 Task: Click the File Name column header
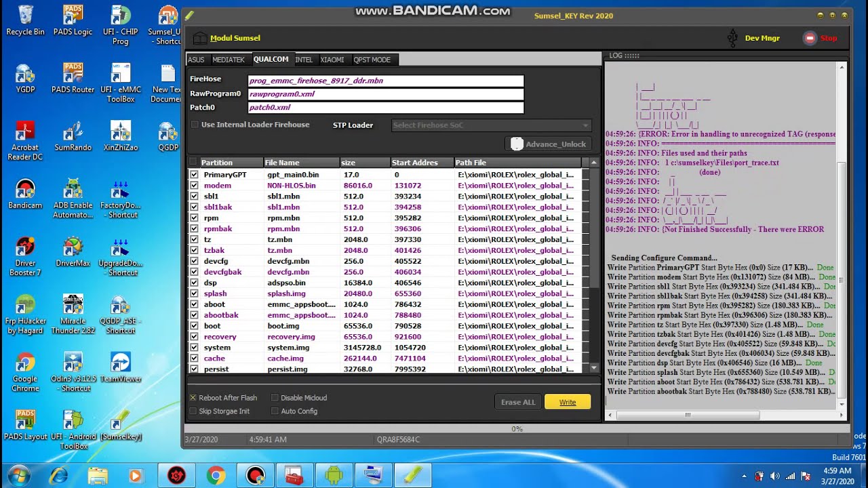(301, 163)
